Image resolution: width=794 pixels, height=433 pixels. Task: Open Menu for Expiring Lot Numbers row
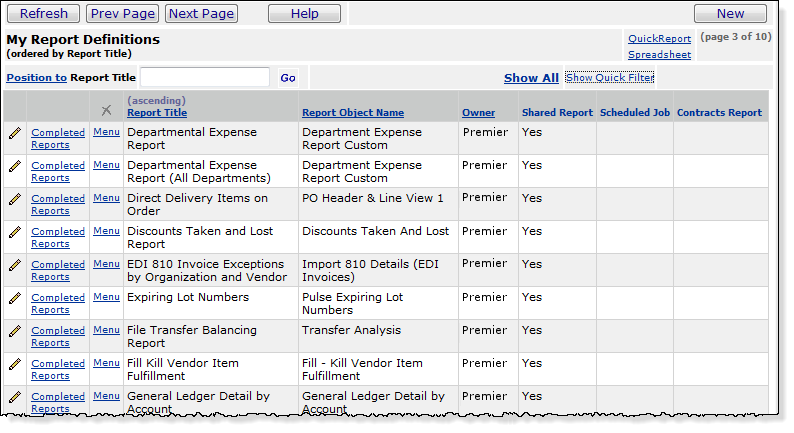[x=106, y=297]
